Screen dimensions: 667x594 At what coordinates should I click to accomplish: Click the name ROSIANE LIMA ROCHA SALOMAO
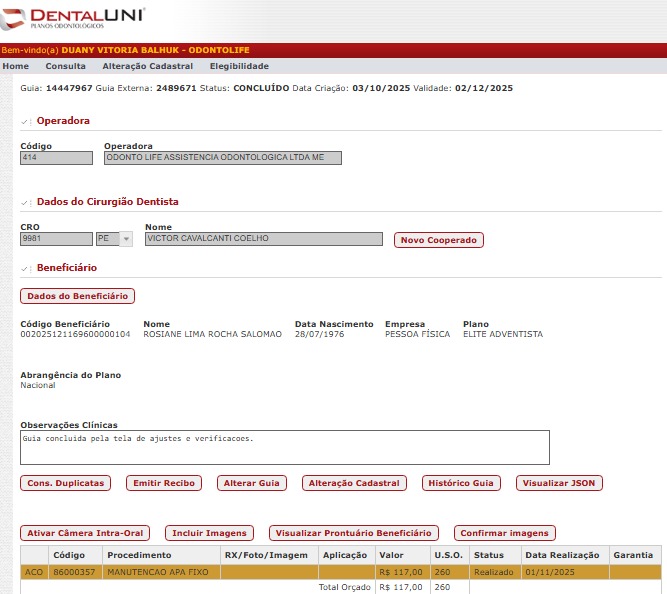coord(212,334)
